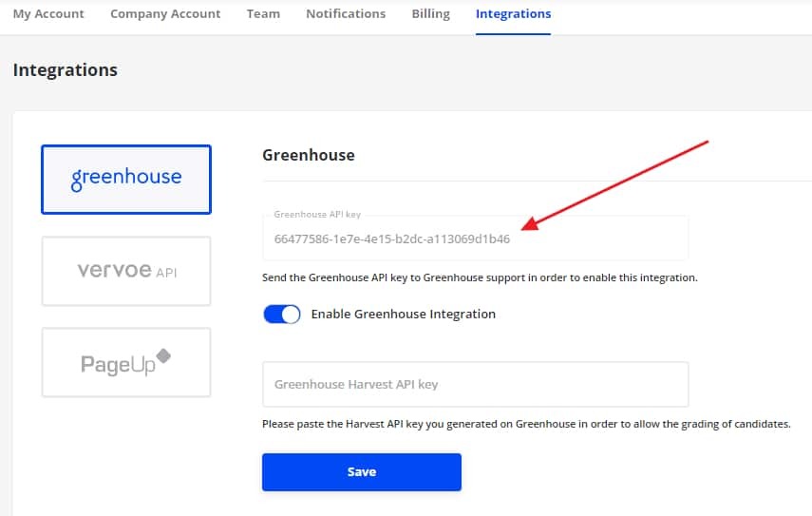This screenshot has height=516, width=812.
Task: Open the My Account tab
Action: [x=48, y=14]
